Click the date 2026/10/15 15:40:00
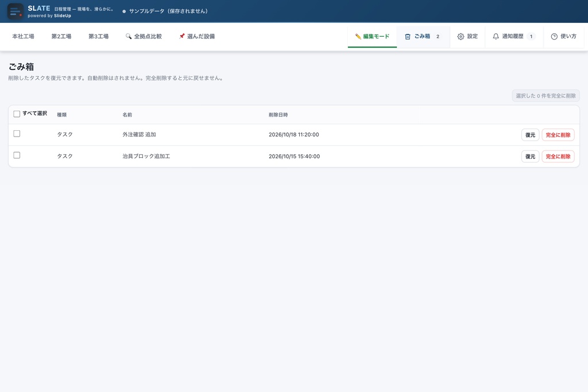588x392 pixels. click(295, 156)
